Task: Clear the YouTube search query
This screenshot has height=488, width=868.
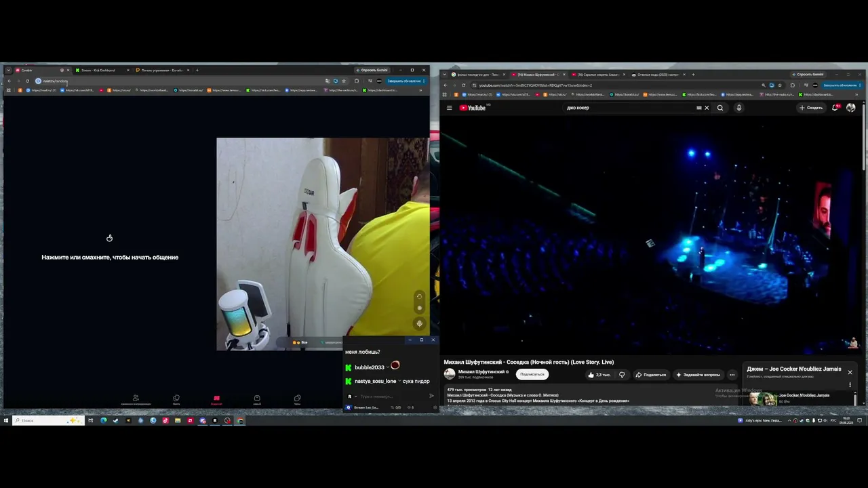Action: pos(707,108)
